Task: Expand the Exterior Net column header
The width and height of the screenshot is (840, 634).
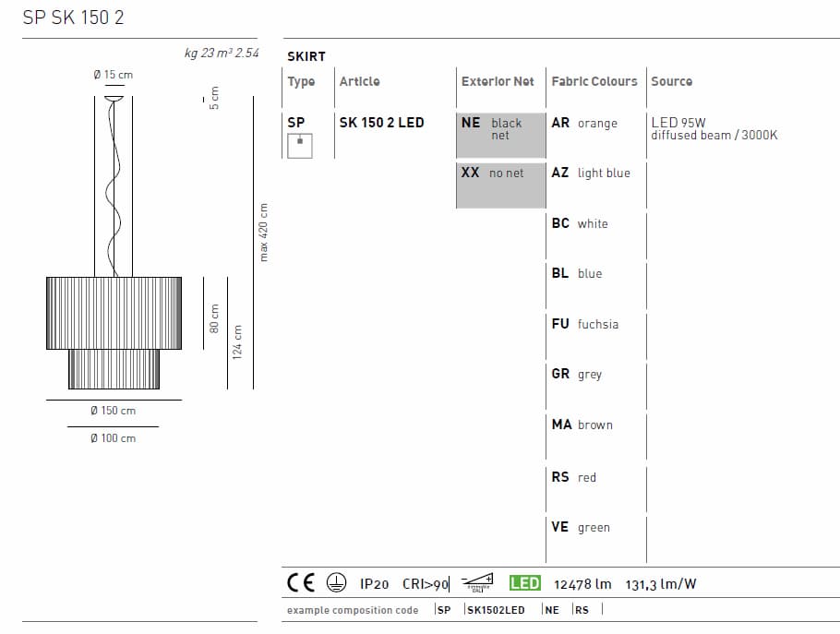Action: coord(498,81)
